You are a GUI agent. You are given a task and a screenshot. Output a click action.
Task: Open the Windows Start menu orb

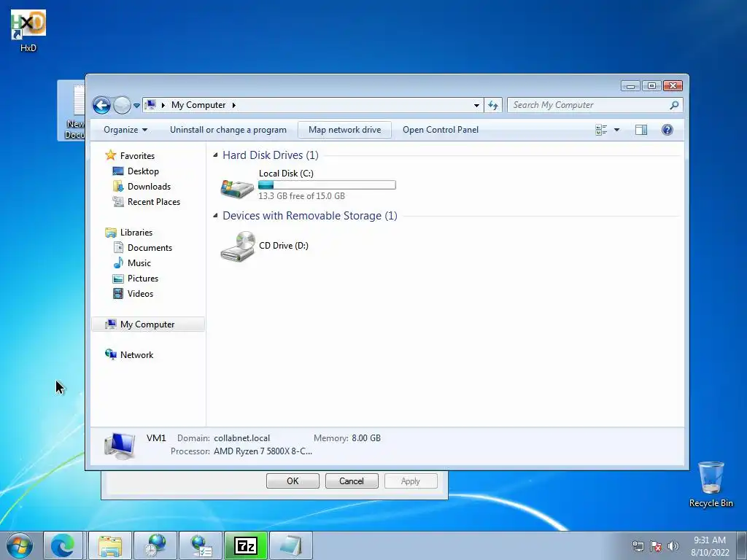click(20, 545)
